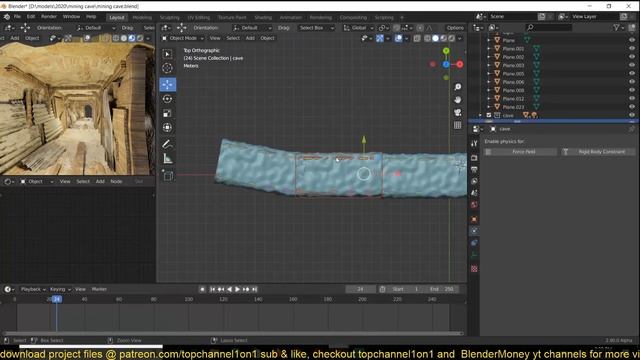
Task: Click the green Y axis gizmo
Action: [446, 51]
